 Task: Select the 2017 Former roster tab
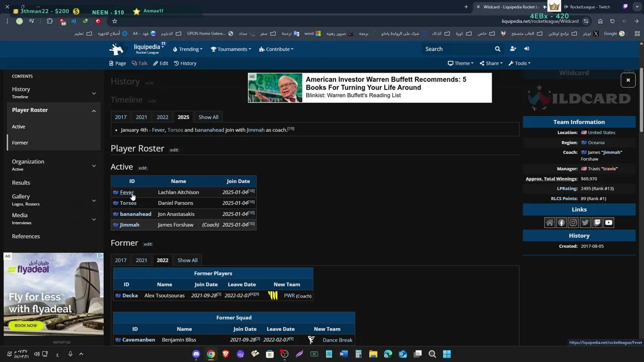(121, 260)
